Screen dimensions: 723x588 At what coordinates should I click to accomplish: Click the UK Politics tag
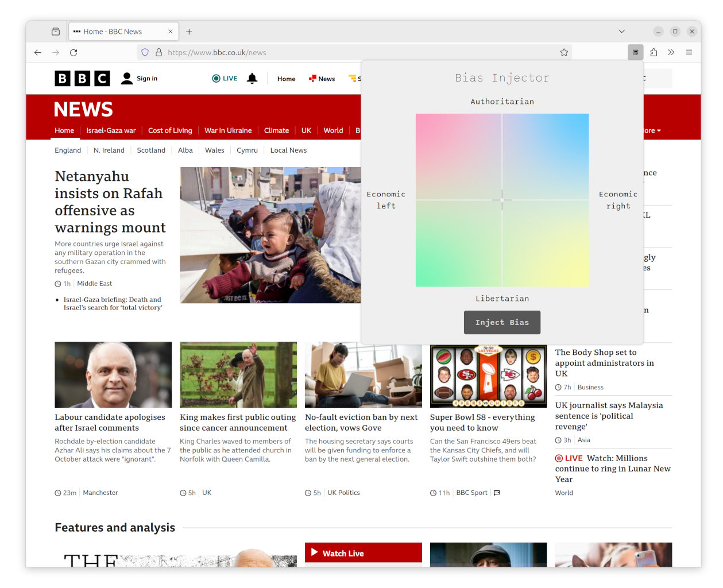click(x=343, y=493)
